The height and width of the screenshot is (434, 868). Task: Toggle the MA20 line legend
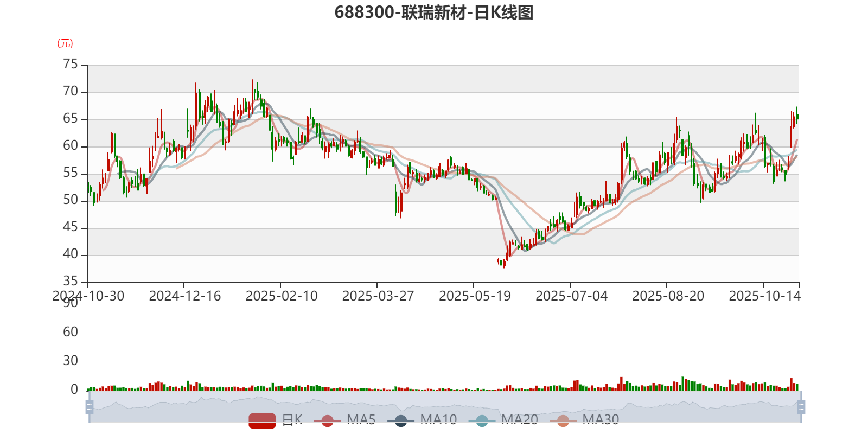click(503, 420)
